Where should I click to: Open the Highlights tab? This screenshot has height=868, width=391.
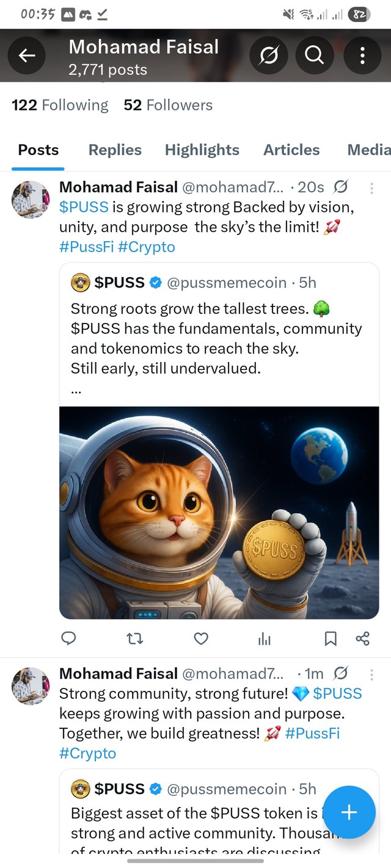tap(202, 150)
